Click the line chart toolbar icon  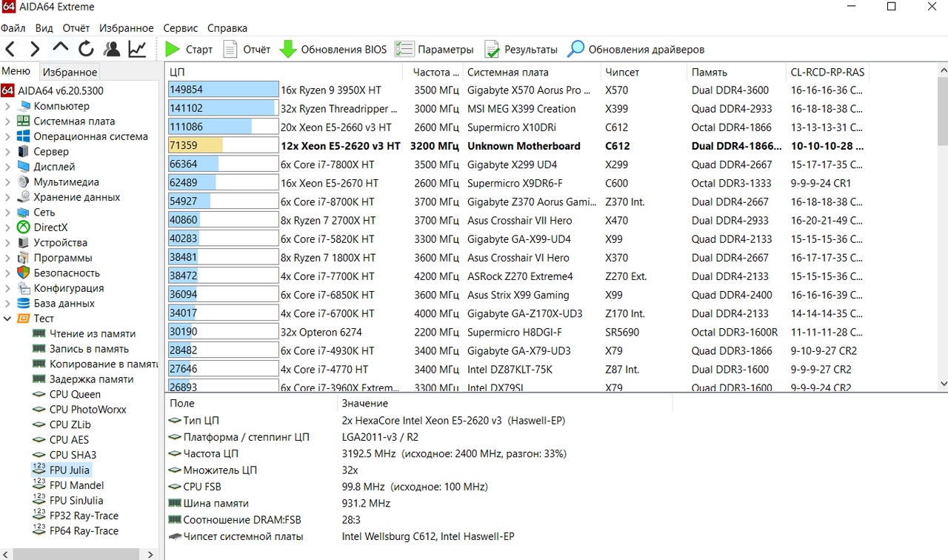[137, 50]
